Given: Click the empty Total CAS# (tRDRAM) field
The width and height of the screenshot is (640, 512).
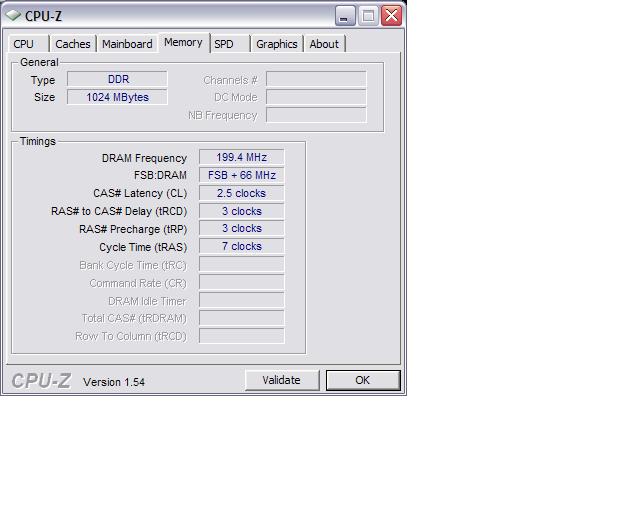Looking at the screenshot, I should pos(242,318).
